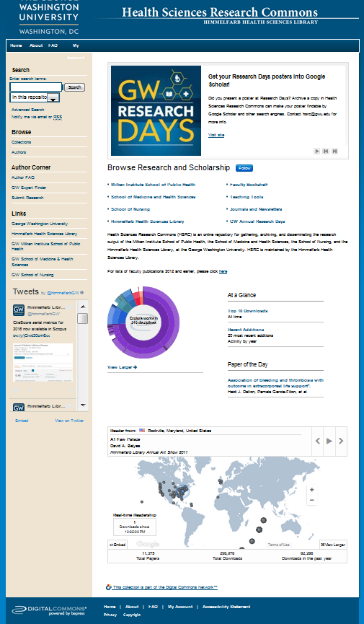
Task: Click View on Twitter link
Action: pyautogui.click(x=69, y=421)
